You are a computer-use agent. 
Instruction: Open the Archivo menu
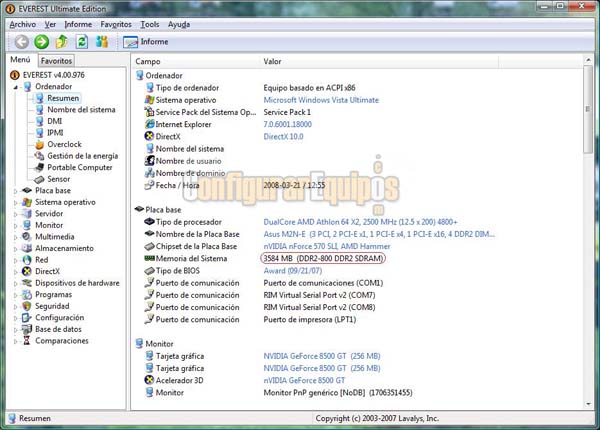click(23, 24)
